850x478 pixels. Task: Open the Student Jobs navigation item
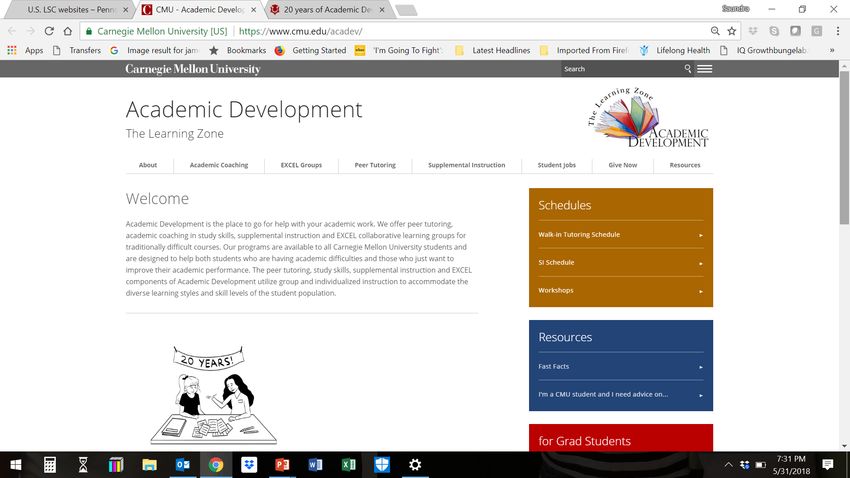click(557, 165)
